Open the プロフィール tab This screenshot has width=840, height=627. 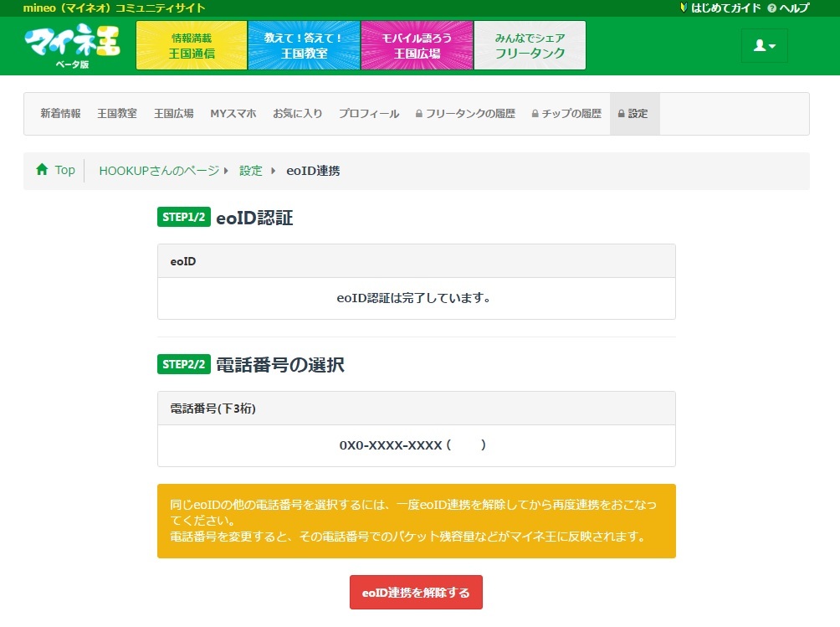[x=369, y=114]
